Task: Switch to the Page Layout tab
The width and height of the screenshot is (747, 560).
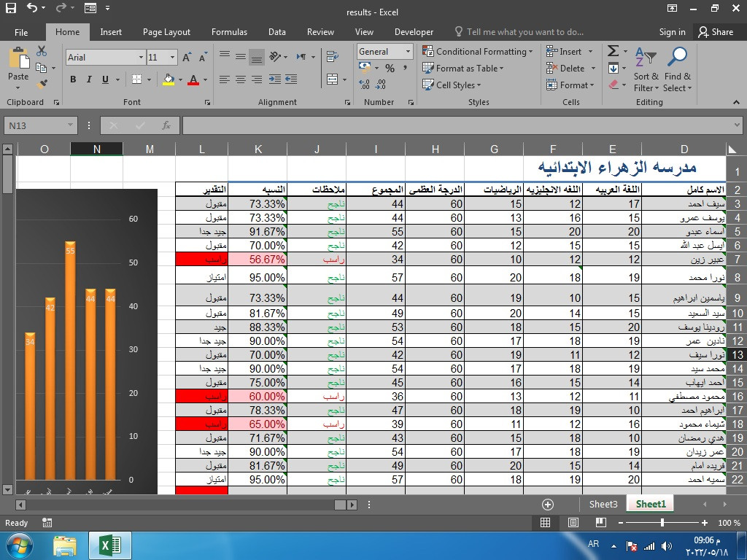Action: tap(166, 32)
